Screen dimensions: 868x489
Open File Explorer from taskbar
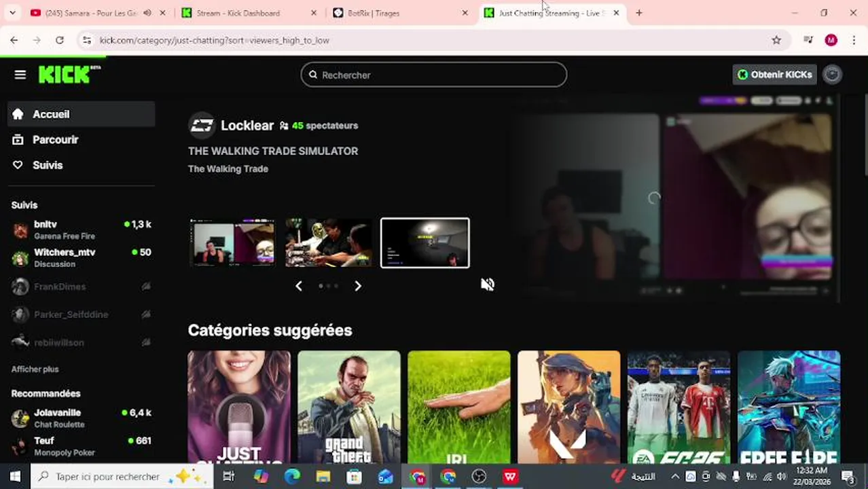[323, 477]
